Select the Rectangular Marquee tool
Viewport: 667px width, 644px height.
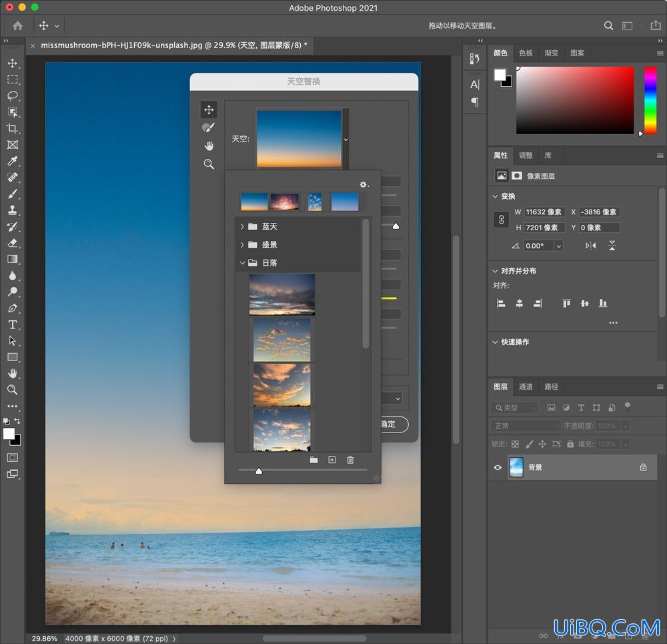pyautogui.click(x=12, y=79)
